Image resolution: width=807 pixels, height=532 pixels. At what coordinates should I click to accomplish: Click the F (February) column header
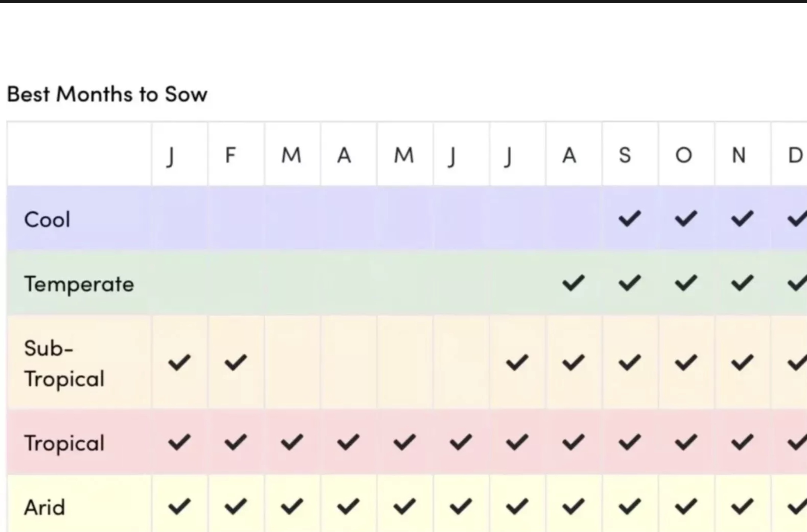231,155
